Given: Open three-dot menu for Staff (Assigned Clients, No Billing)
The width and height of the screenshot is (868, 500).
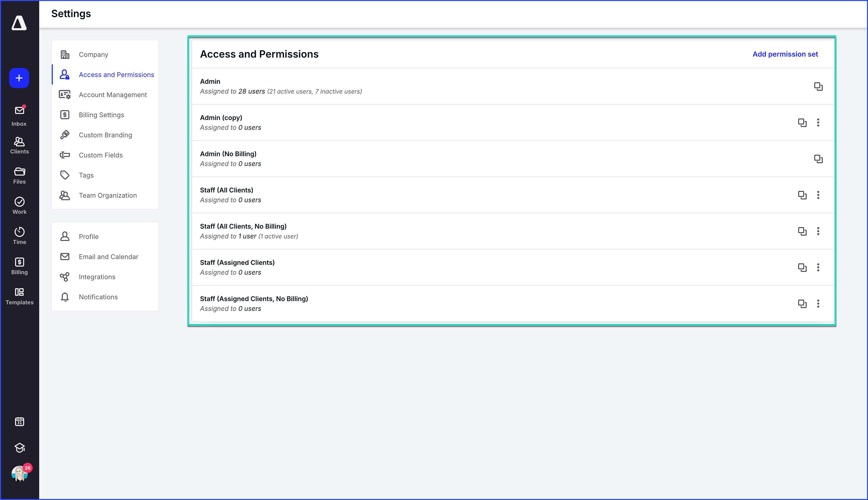Looking at the screenshot, I should pyautogui.click(x=818, y=304).
